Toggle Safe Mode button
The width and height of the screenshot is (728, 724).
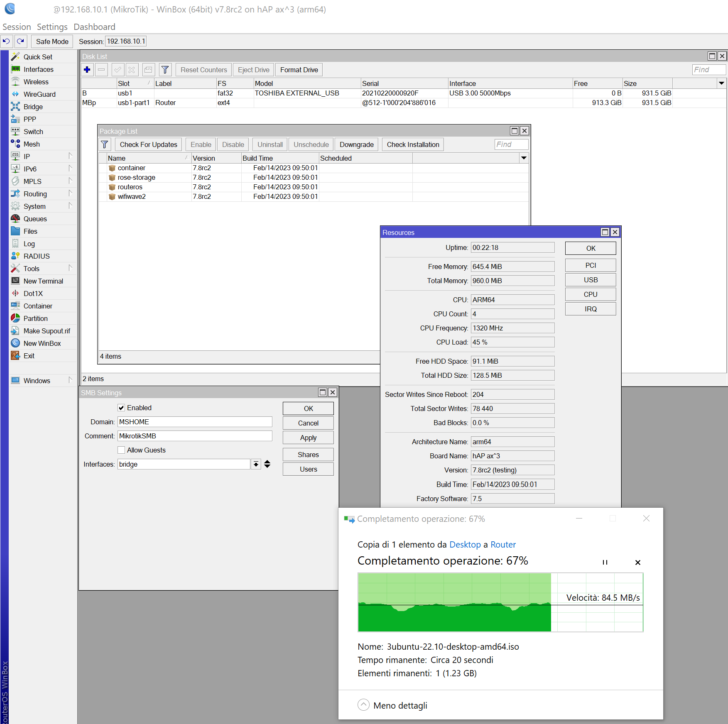coord(52,42)
